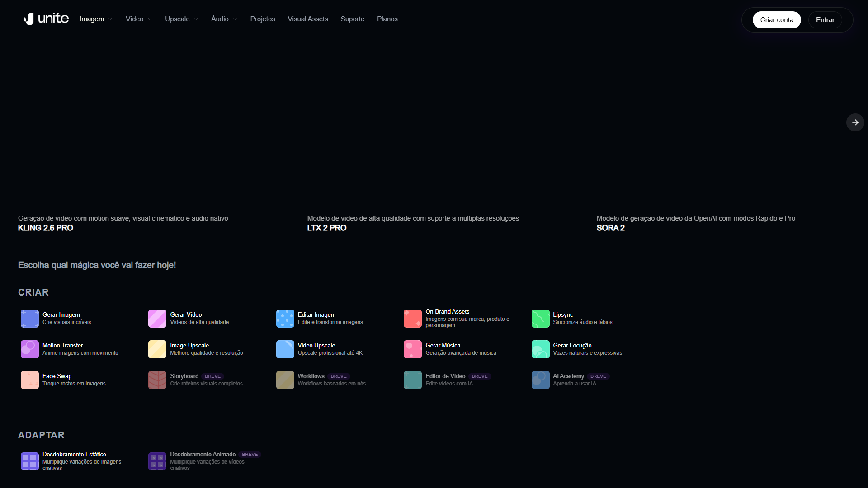868x488 pixels.
Task: Click the Gerar Vídeo label
Action: coord(186,315)
